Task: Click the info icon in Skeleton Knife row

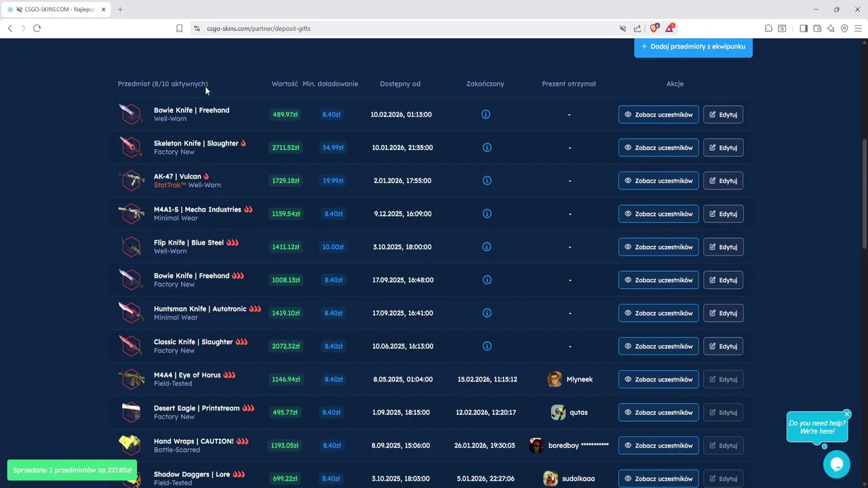Action: (486, 148)
